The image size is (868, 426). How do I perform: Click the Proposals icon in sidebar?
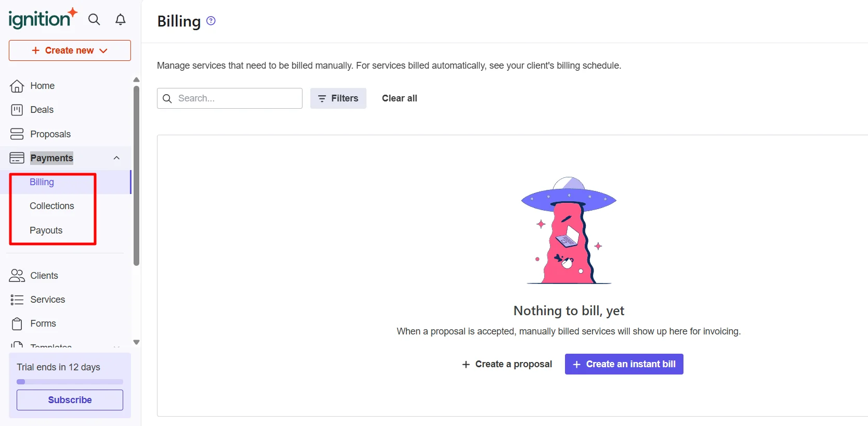17,134
